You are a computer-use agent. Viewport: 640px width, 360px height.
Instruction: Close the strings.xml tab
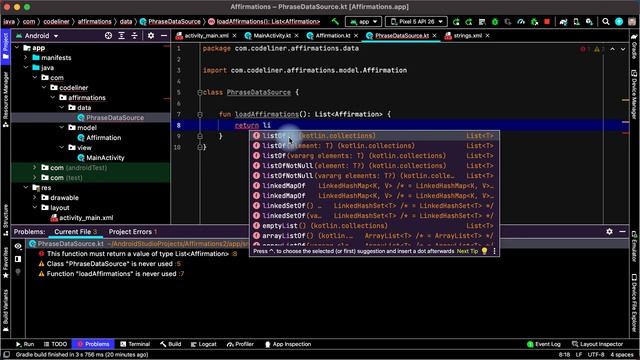(487, 36)
